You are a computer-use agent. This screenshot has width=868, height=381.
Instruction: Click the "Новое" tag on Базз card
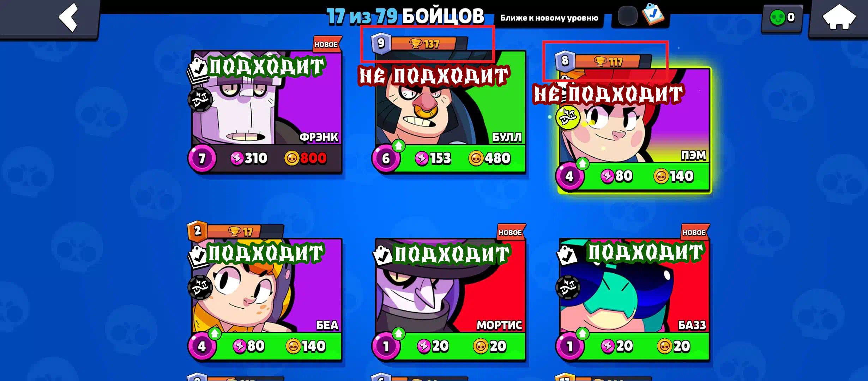coord(694,232)
